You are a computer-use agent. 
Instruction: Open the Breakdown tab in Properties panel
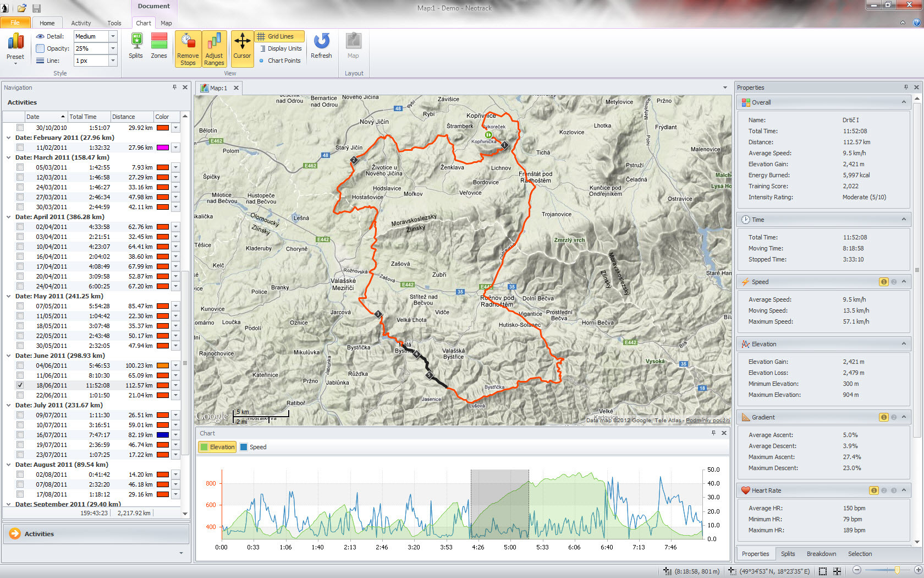pos(821,554)
